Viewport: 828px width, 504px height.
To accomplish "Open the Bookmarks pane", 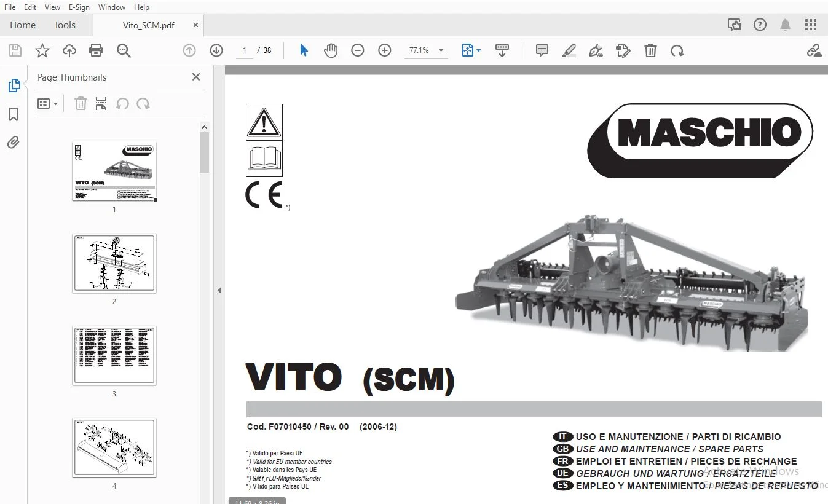I will pyautogui.click(x=14, y=114).
